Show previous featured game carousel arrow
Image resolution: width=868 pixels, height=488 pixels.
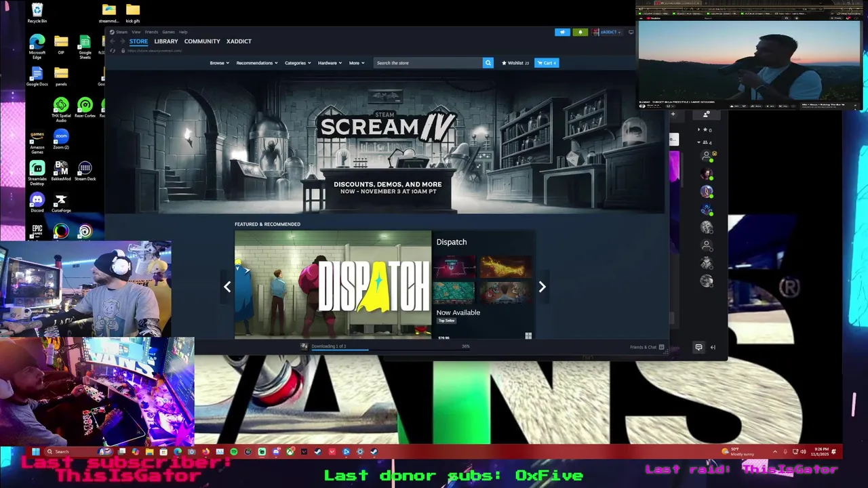click(x=227, y=287)
